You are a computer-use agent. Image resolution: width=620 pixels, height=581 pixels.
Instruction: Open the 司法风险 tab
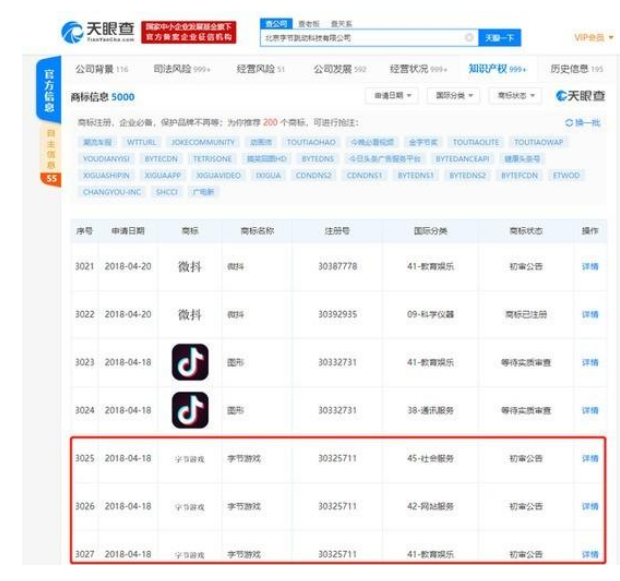(182, 69)
